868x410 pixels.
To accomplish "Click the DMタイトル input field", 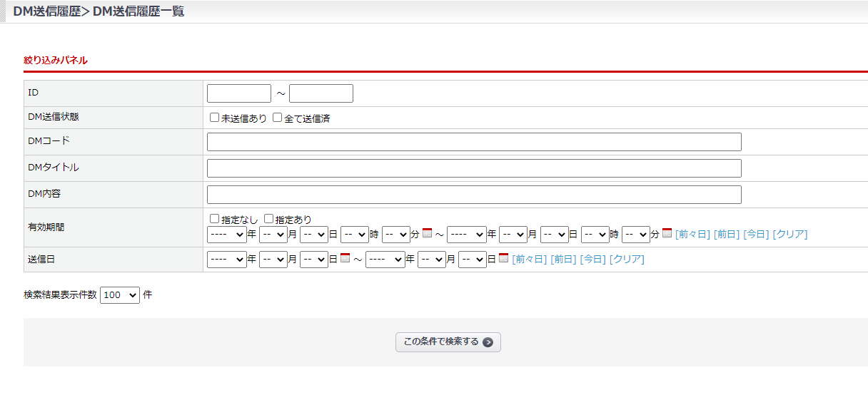I will [474, 168].
